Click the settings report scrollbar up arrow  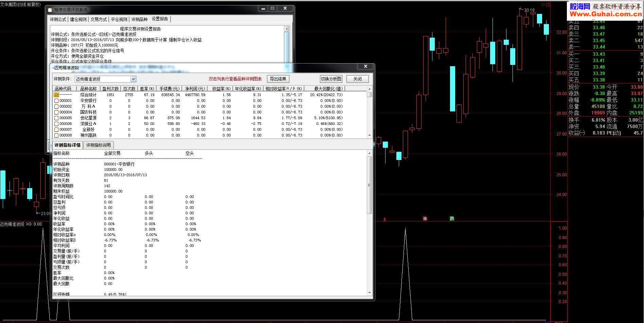coord(287,29)
